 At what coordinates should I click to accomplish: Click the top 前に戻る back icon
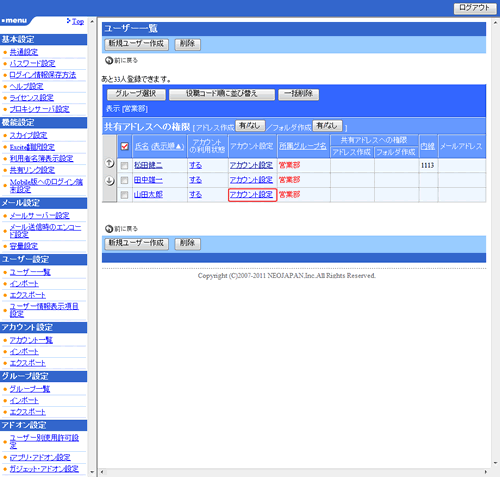(x=109, y=60)
